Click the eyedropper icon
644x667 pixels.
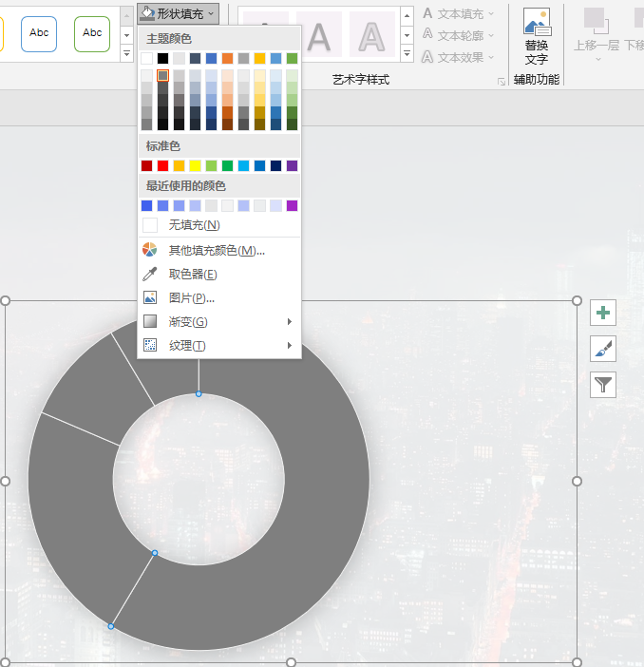click(150, 274)
